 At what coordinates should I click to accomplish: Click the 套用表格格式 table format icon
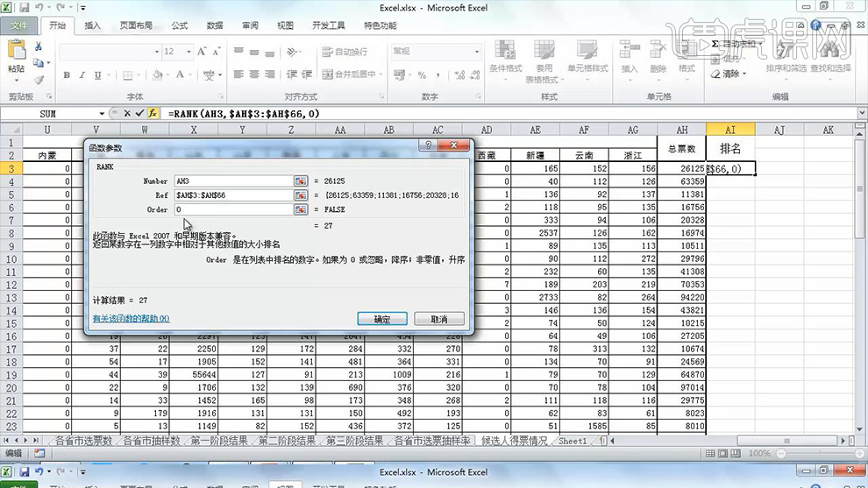544,51
